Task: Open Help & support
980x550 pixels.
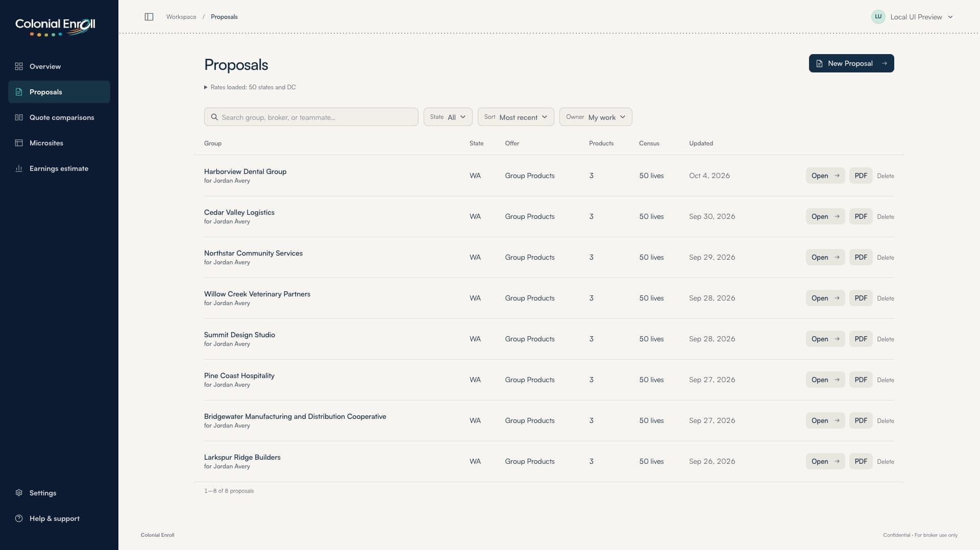Action: pyautogui.click(x=59, y=518)
